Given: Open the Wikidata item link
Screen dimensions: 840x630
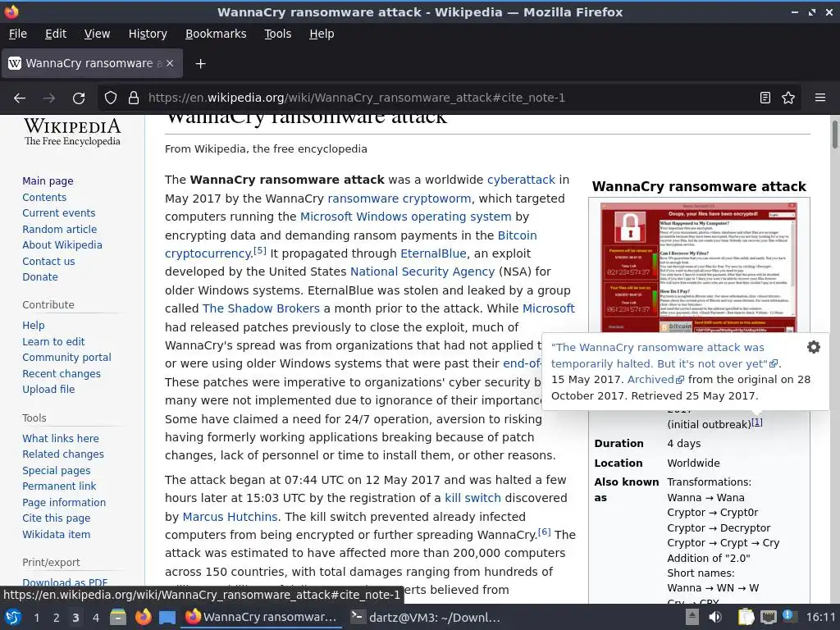Looking at the screenshot, I should point(57,534).
